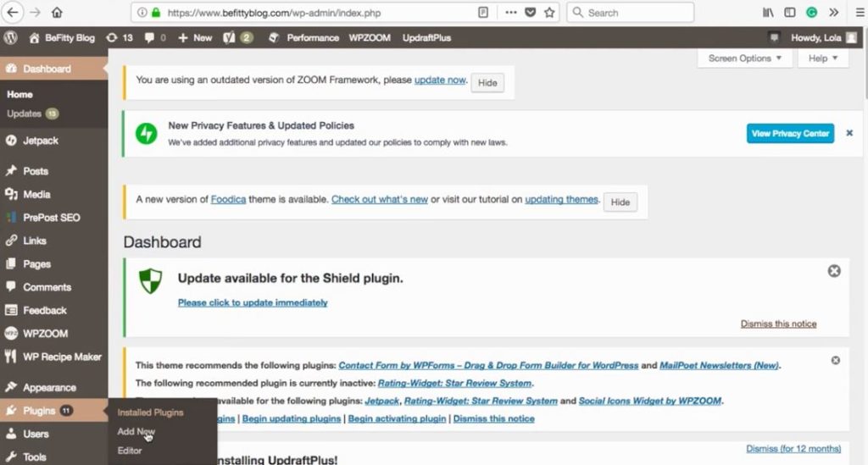Click the notifications icon near Howdy, Lola
Viewport: 868px width, 465px height.
(774, 37)
